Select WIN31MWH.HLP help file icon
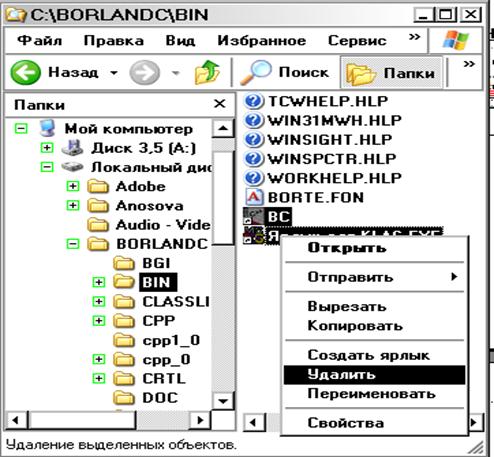The height and width of the screenshot is (457, 494). (x=253, y=120)
